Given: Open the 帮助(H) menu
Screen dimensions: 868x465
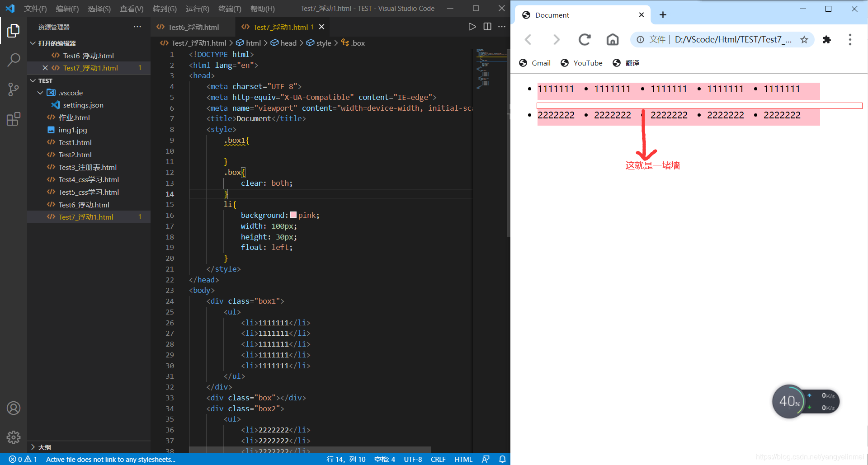Looking at the screenshot, I should [262, 9].
